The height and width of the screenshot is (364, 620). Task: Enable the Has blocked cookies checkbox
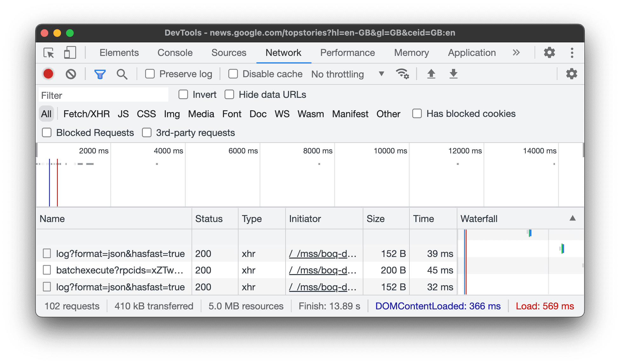click(x=416, y=113)
